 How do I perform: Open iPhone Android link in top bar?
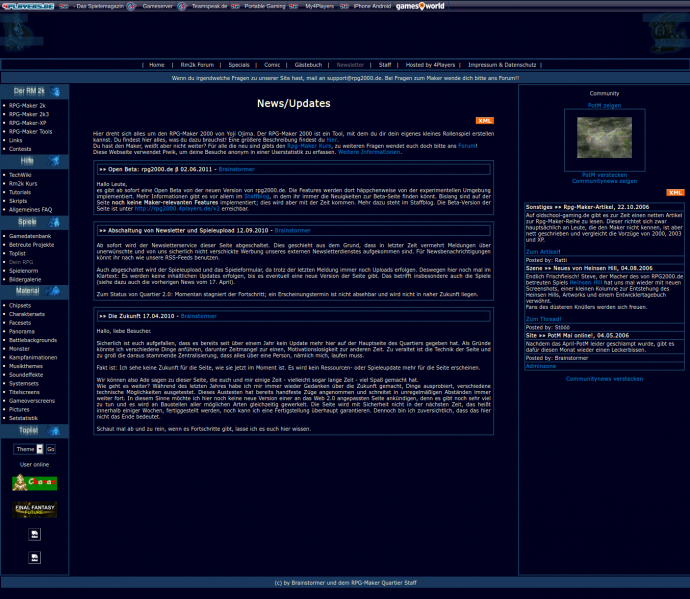tap(372, 6)
